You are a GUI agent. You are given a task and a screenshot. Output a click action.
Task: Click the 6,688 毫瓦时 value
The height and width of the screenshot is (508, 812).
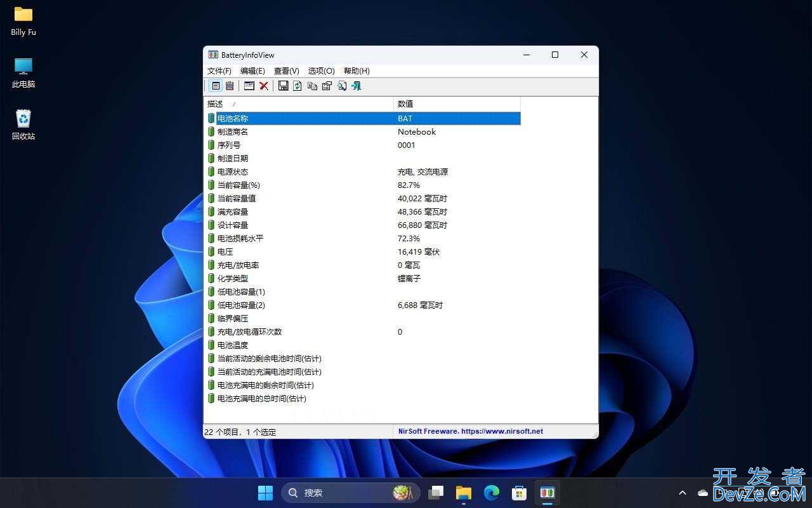click(x=421, y=305)
